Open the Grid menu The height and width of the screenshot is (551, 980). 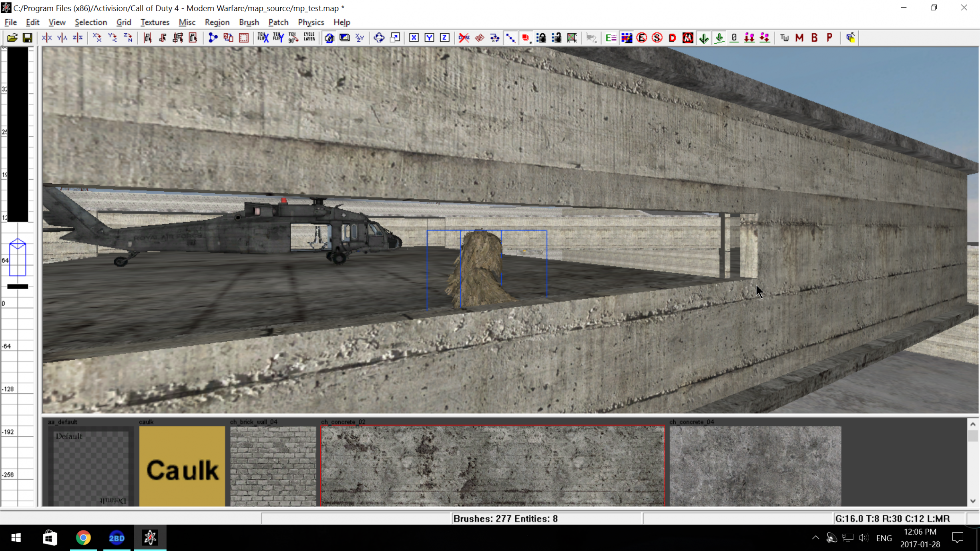point(124,22)
